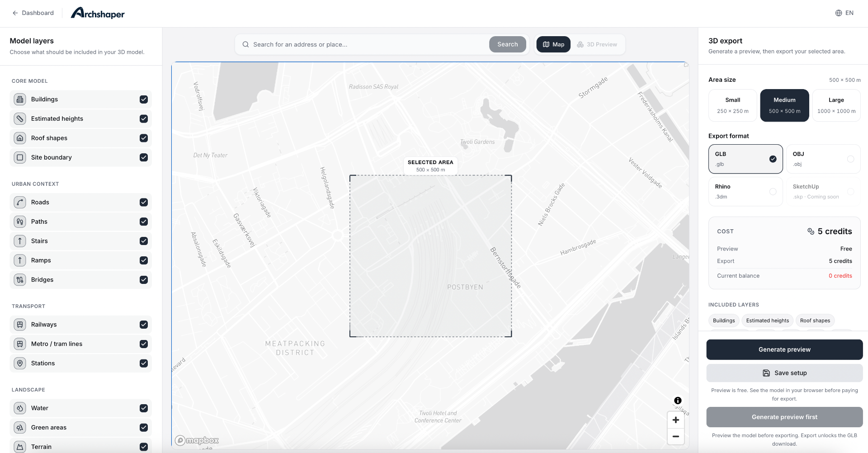Screen dimensions: 868x453
Task: Click the Buildings included-layer chip
Action: coord(724,321)
